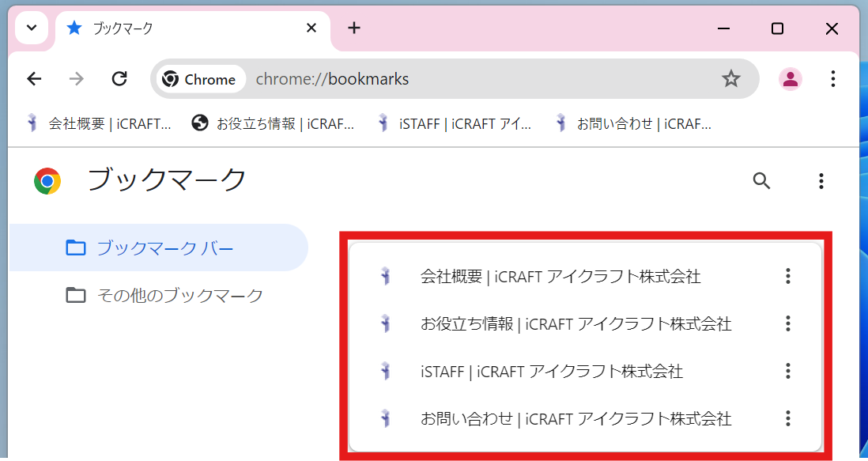Open the tab search dropdown arrow

click(x=32, y=27)
